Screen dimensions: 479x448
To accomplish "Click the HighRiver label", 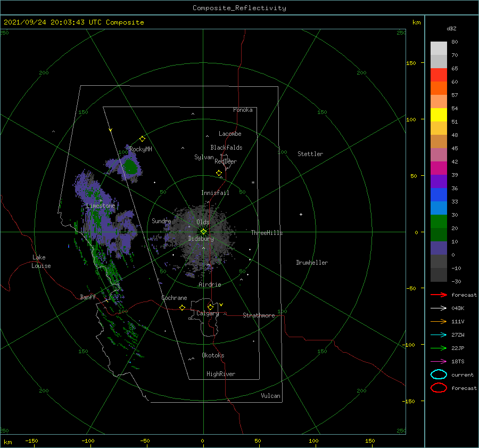I will coord(221,374).
